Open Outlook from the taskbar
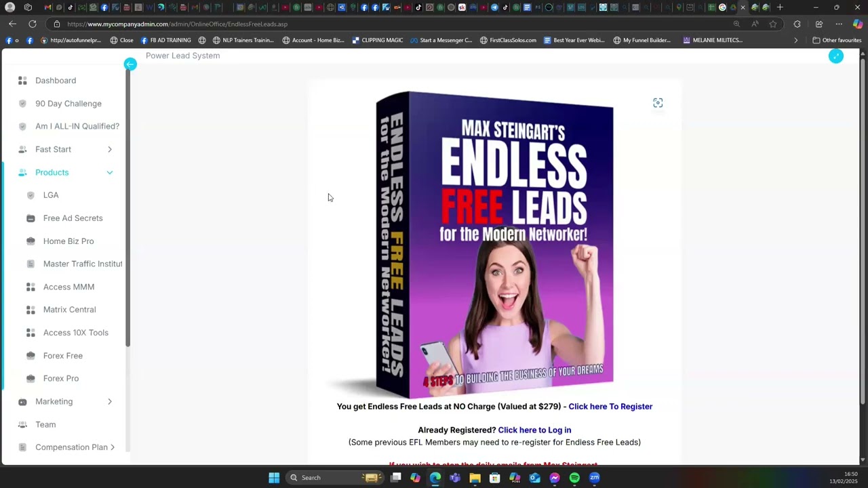The image size is (868, 488). click(534, 478)
